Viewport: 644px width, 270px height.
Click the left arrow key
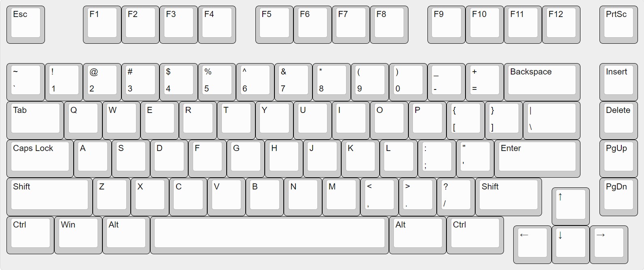532,244
